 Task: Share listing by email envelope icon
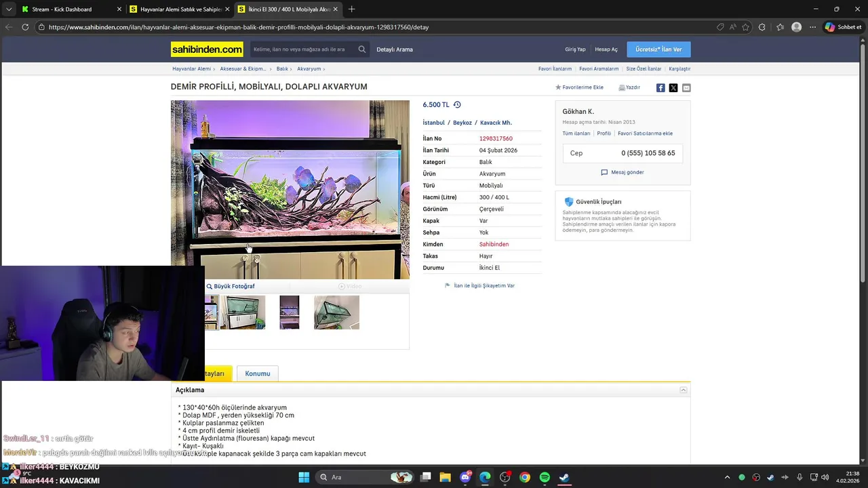coord(686,88)
